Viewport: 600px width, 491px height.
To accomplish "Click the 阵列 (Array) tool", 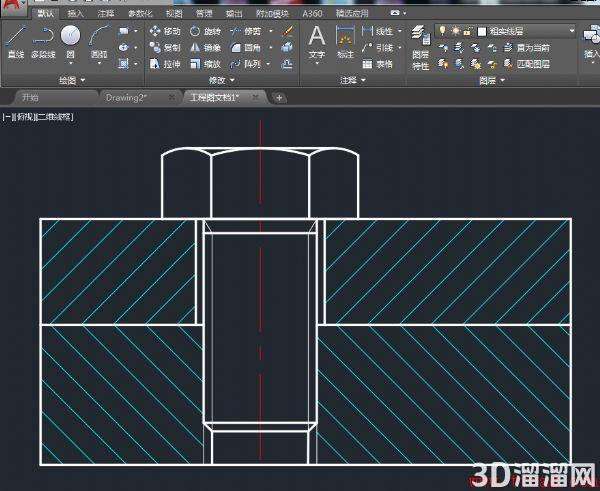I will tap(246, 64).
